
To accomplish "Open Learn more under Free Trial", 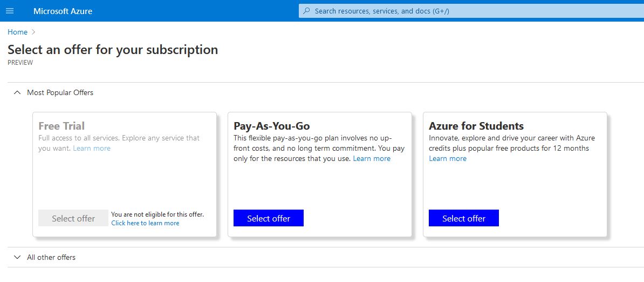I will point(92,149).
